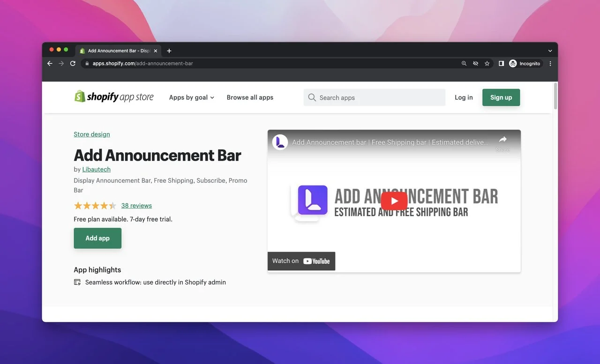
Task: Click the green fullscreen window button
Action: [x=66, y=50]
